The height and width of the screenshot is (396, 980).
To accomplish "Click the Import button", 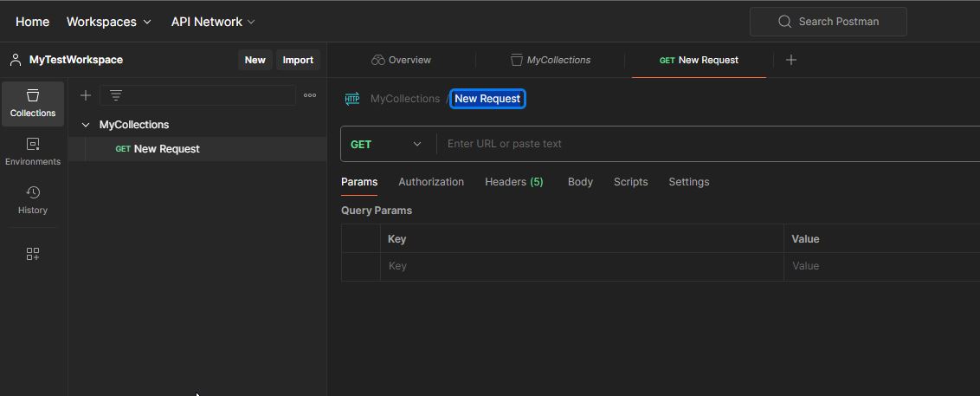I will (298, 60).
